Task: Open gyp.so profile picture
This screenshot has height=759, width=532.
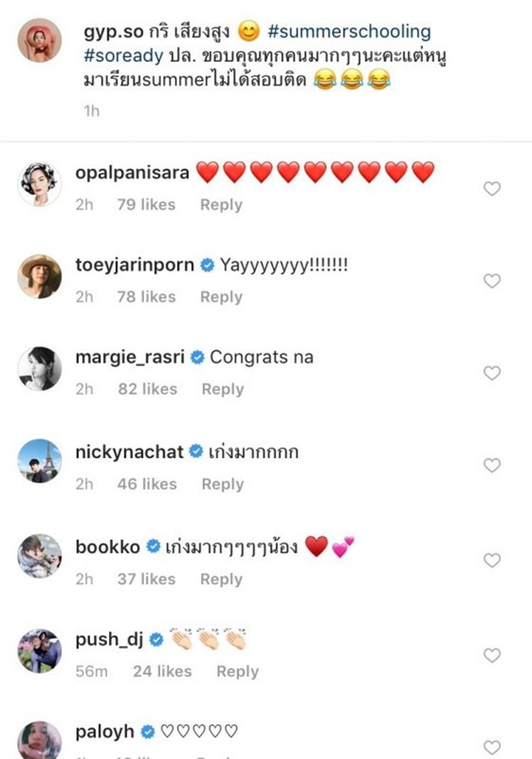Action: [x=39, y=40]
